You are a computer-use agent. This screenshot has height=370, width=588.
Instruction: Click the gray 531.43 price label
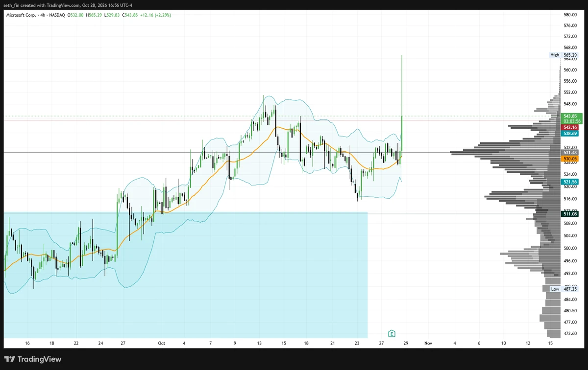pyautogui.click(x=570, y=153)
